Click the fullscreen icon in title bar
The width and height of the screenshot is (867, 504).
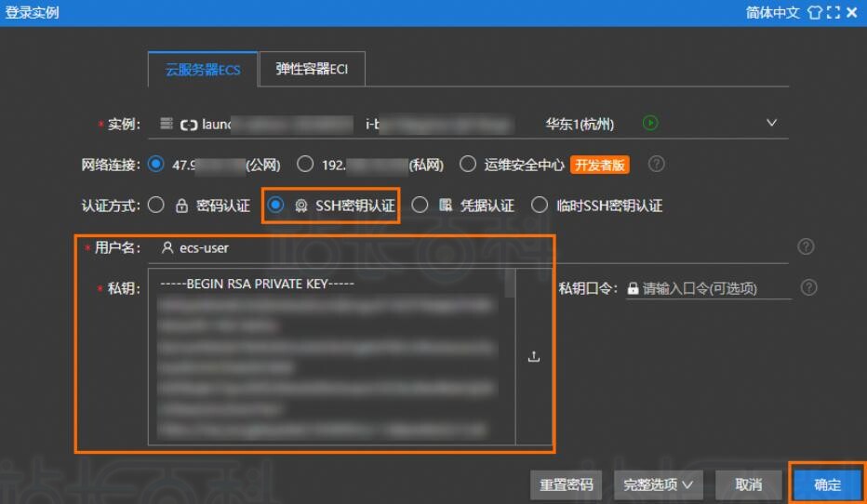click(834, 13)
